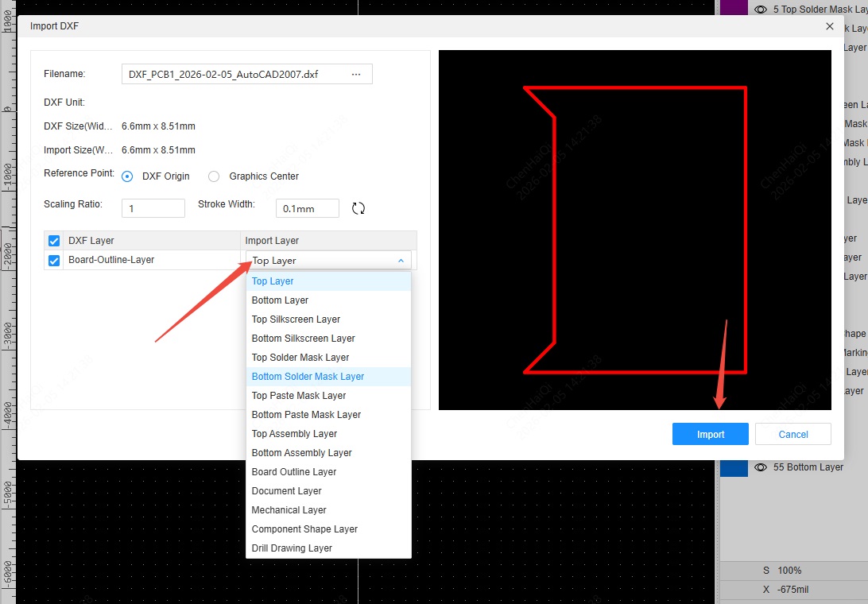The width and height of the screenshot is (868, 604).
Task: Focus the Stroke Width input field
Action: pos(307,208)
